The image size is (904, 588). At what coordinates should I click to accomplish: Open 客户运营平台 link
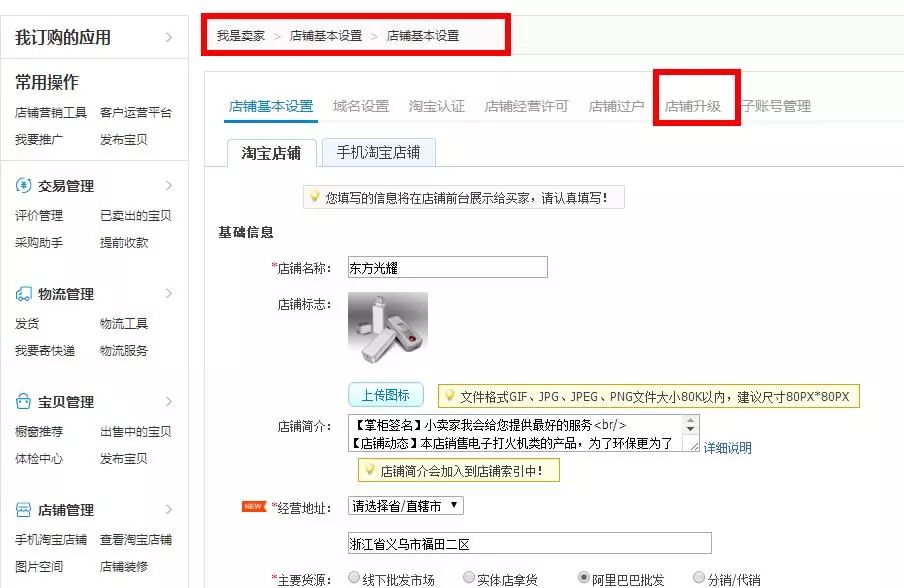tap(135, 112)
